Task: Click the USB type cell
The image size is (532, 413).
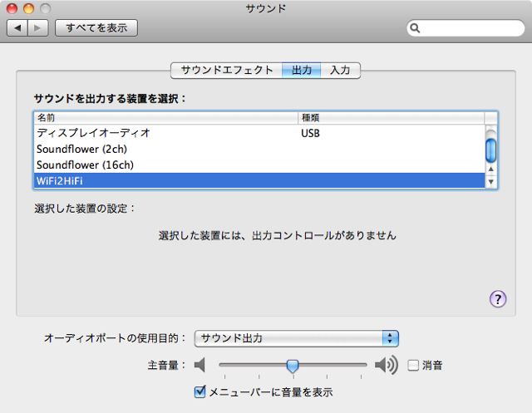Action: 310,133
